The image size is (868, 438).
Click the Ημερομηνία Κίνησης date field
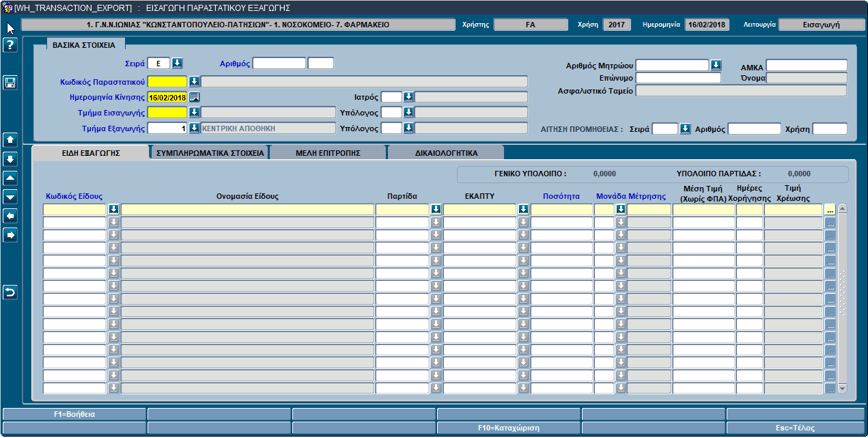point(167,97)
